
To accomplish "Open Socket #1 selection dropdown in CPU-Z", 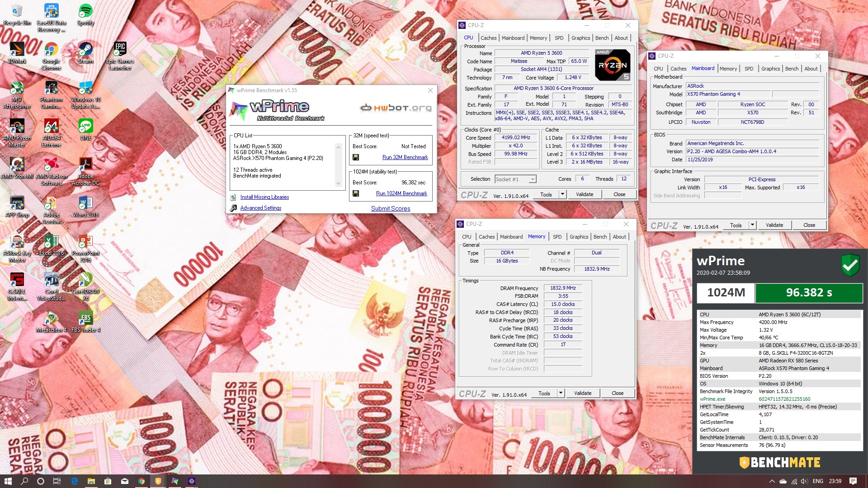I will pos(515,179).
